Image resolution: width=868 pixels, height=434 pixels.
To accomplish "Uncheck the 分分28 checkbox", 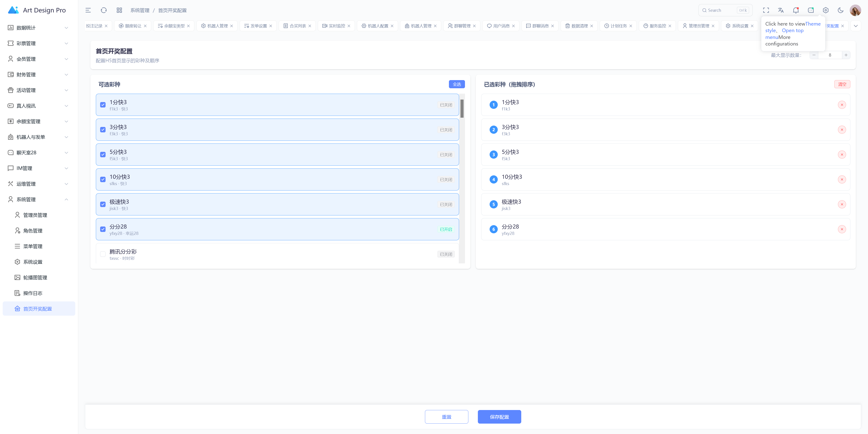I will click(103, 229).
